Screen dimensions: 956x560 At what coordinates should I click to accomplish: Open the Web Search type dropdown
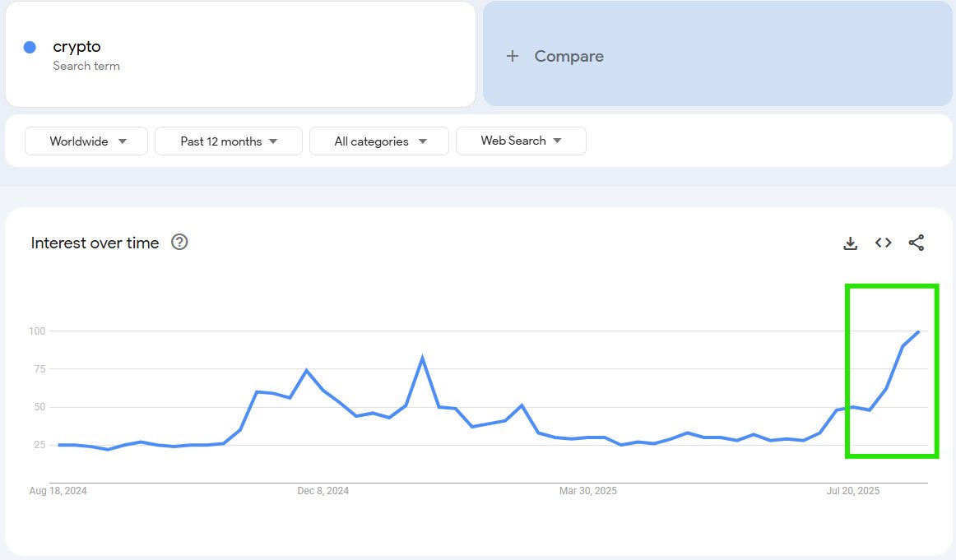(x=521, y=141)
